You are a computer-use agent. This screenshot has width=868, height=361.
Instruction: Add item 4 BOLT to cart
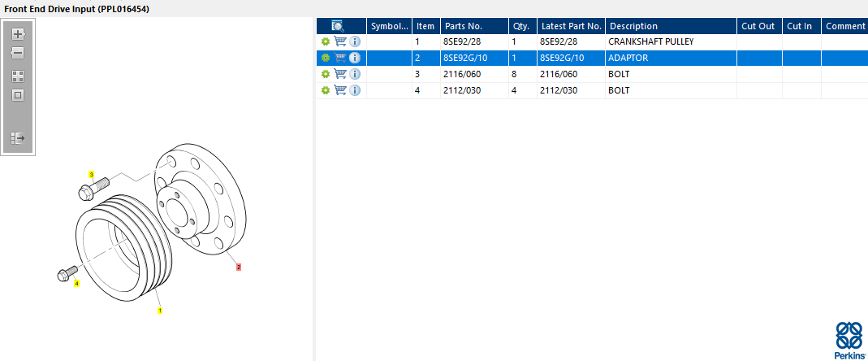point(340,90)
